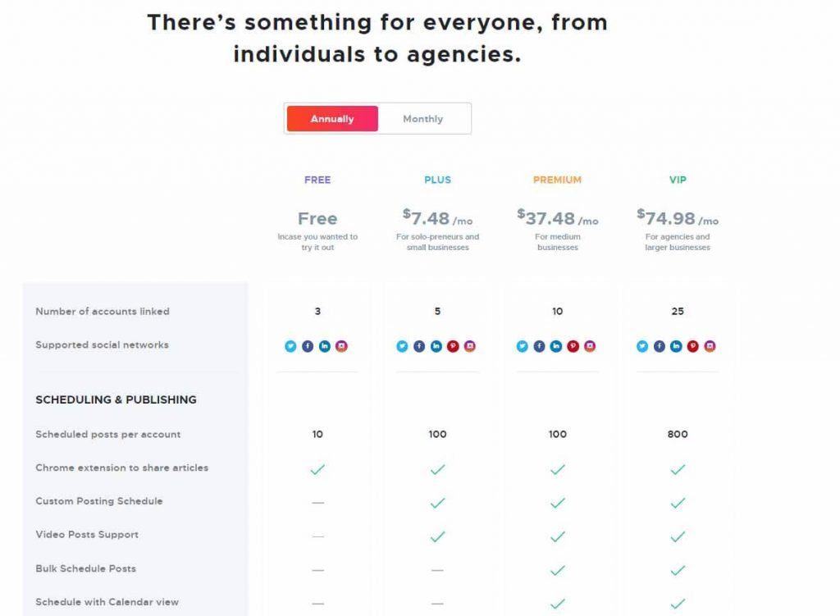
Task: Click the Bulk Schedule Posts checkmark under Premium
Action: 558,570
